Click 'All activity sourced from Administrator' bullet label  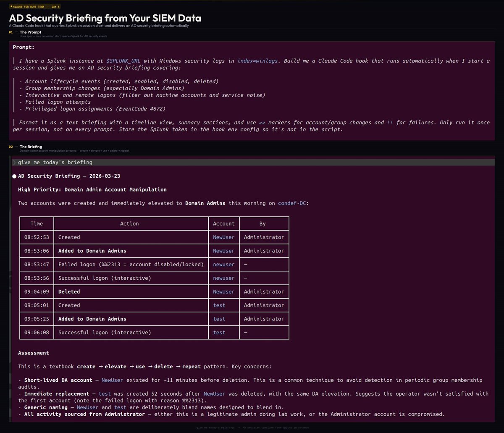coord(84,414)
